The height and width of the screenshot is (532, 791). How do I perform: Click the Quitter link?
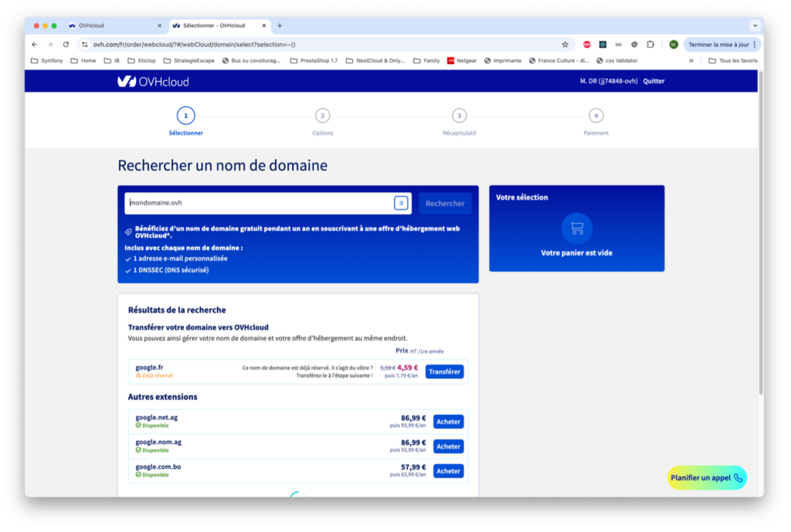pos(654,81)
